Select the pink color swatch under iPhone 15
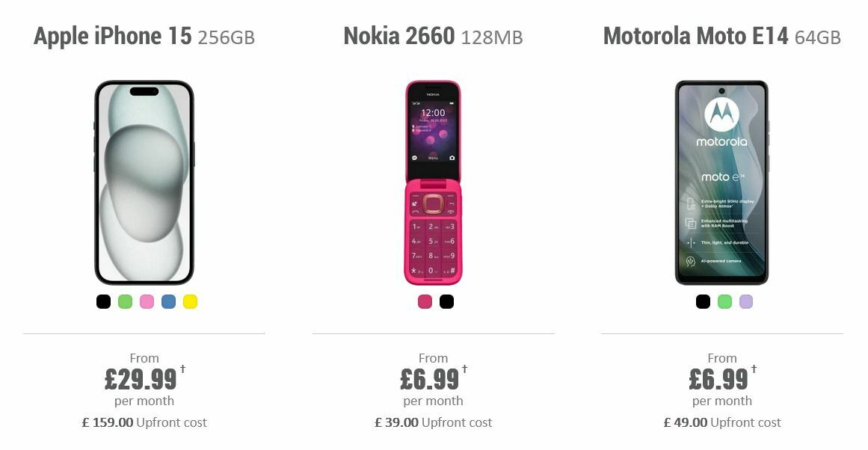The width and height of the screenshot is (868, 450). [x=146, y=301]
